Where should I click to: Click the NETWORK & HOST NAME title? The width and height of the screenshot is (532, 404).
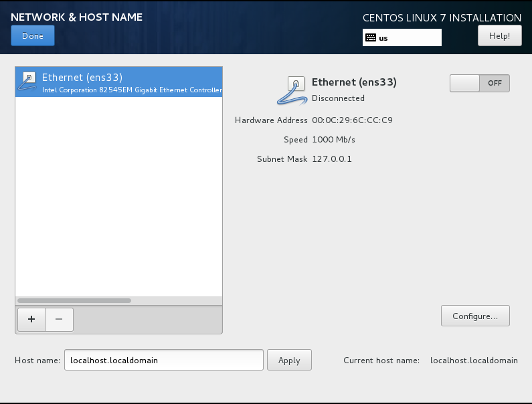pyautogui.click(x=77, y=17)
